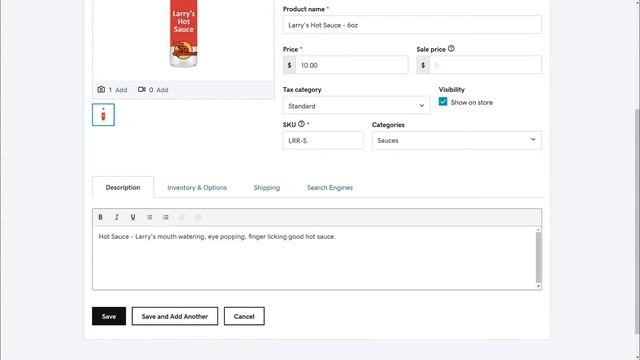Image resolution: width=640 pixels, height=360 pixels.
Task: Insert bulleted list in description editor
Action: coord(149,217)
